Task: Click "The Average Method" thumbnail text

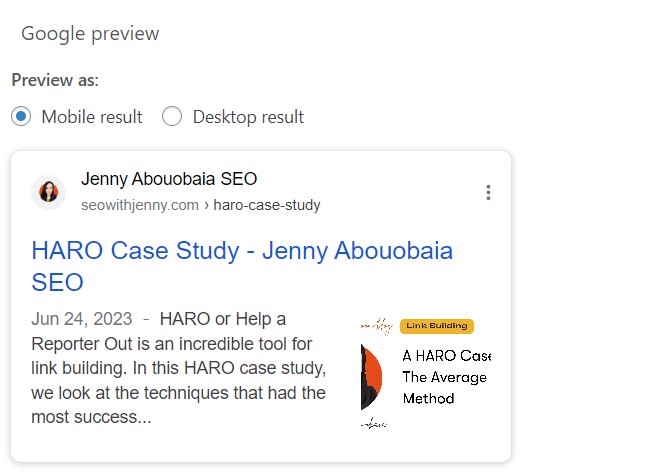Action: point(444,388)
